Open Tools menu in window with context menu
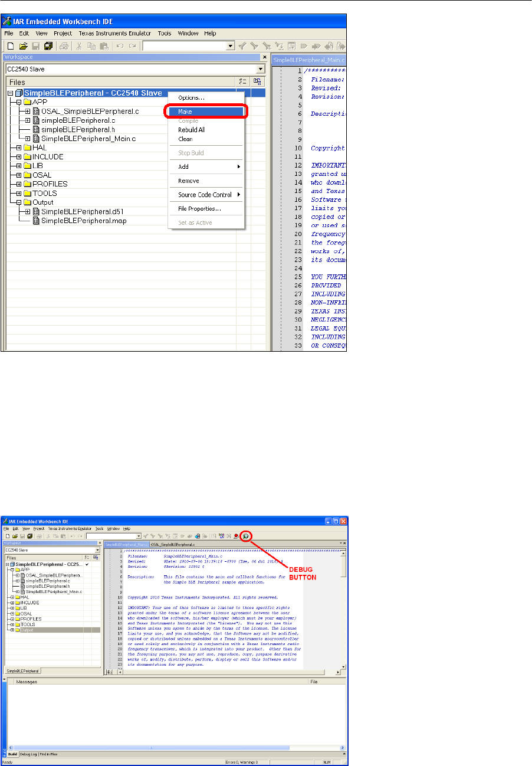 click(x=165, y=34)
